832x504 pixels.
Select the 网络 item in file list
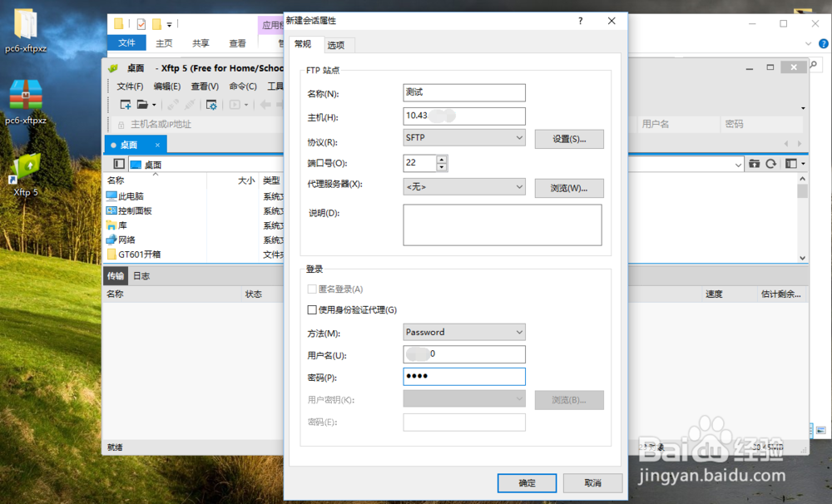pyautogui.click(x=121, y=240)
